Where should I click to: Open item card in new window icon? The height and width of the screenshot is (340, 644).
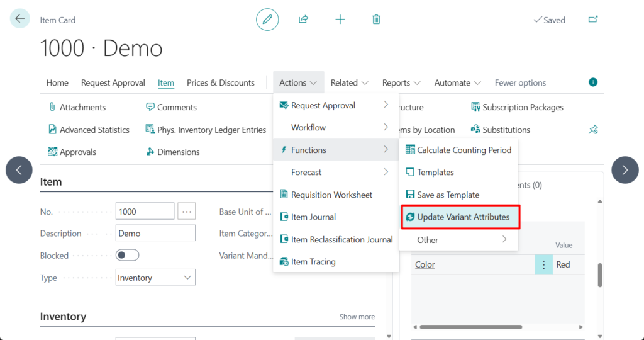coord(592,20)
